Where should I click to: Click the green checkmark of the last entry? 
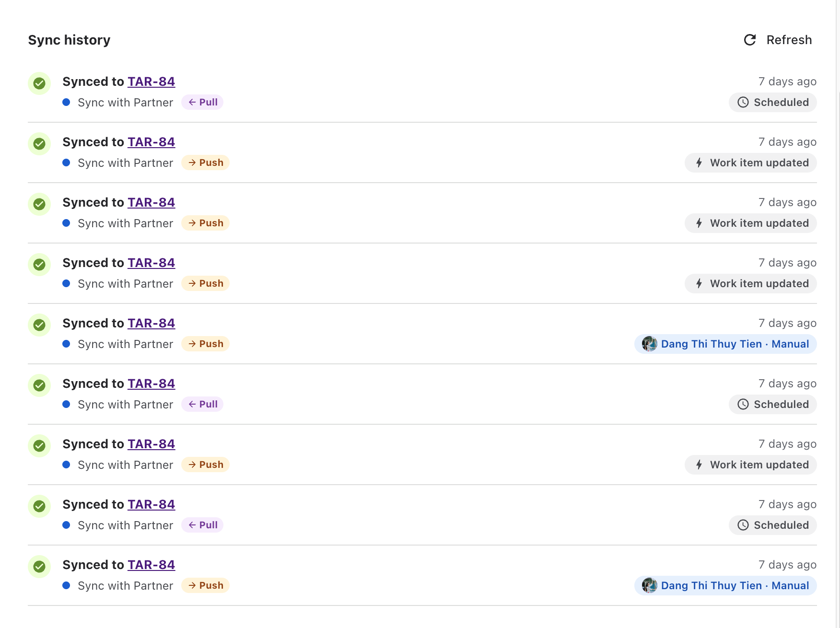[x=39, y=567]
